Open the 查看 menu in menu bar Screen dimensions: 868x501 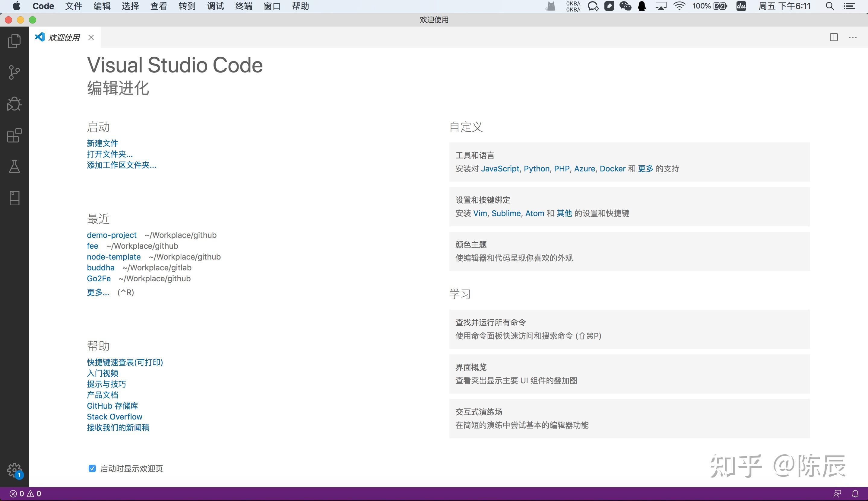click(x=158, y=6)
